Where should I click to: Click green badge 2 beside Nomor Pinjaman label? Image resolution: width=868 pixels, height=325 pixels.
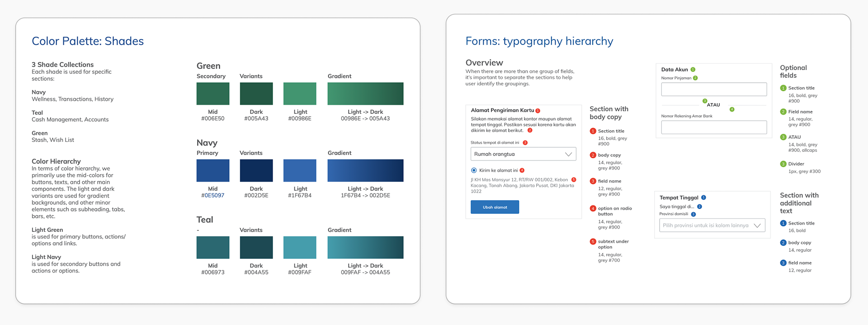(x=695, y=78)
